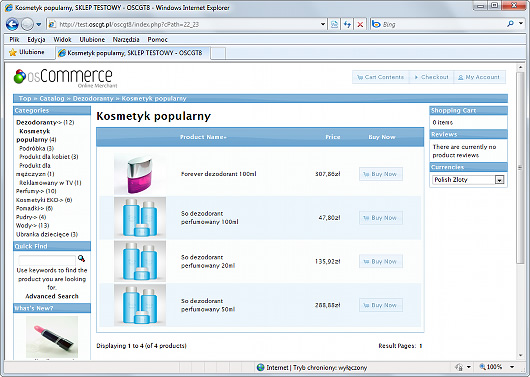Buy Now for So dezodorant perfumowany 20ml
The width and height of the screenshot is (530, 377).
381,261
